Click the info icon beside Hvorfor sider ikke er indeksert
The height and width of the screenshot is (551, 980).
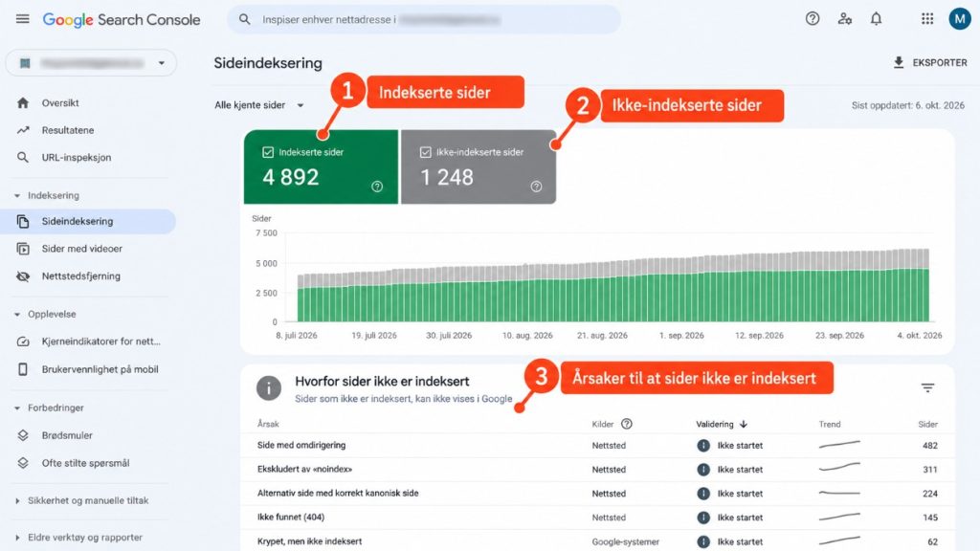269,388
